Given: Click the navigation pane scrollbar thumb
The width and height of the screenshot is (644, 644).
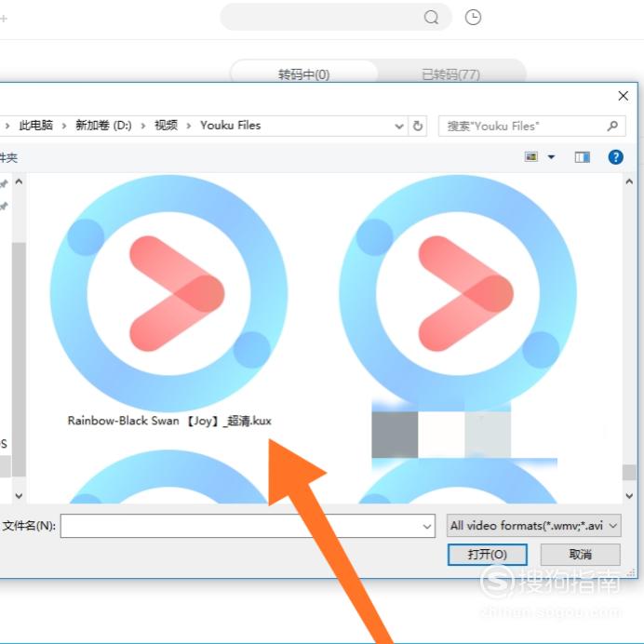Looking at the screenshot, I should (x=19, y=359).
